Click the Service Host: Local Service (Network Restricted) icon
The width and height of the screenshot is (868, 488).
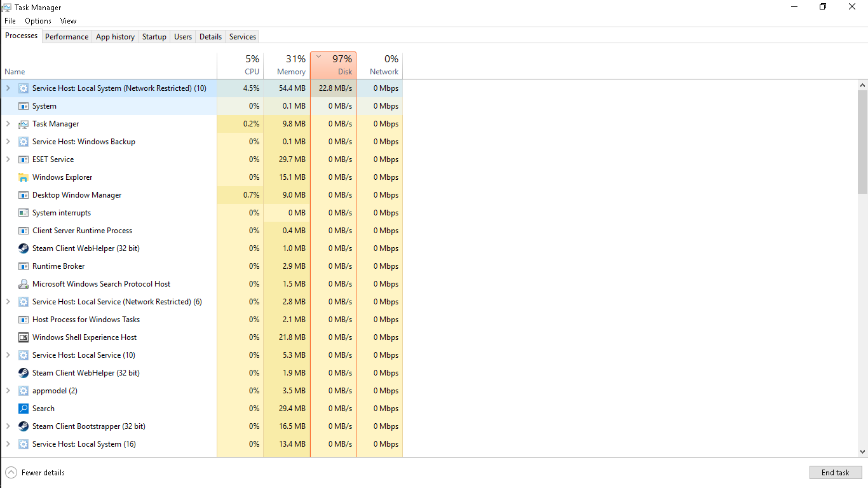click(24, 302)
